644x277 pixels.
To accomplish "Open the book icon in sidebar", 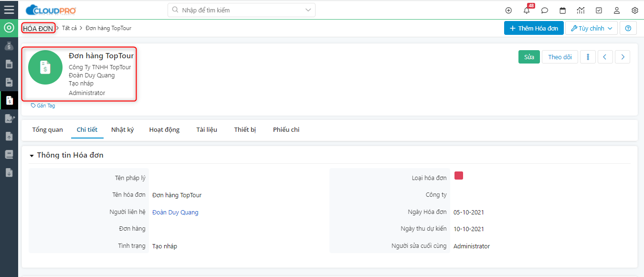I will (9, 155).
